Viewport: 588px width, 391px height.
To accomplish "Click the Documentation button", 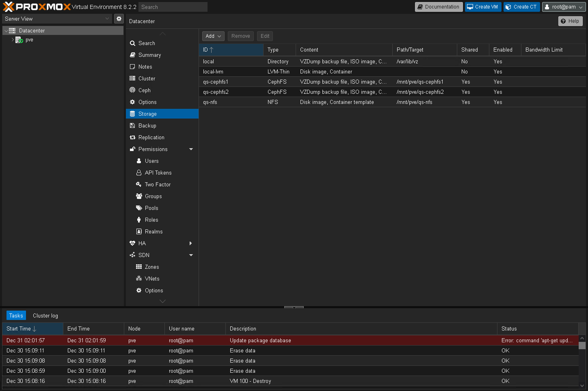I will 439,7.
